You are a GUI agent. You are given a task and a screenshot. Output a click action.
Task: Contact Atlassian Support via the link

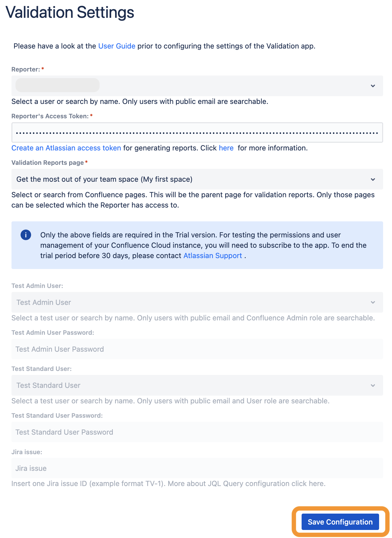coord(212,256)
